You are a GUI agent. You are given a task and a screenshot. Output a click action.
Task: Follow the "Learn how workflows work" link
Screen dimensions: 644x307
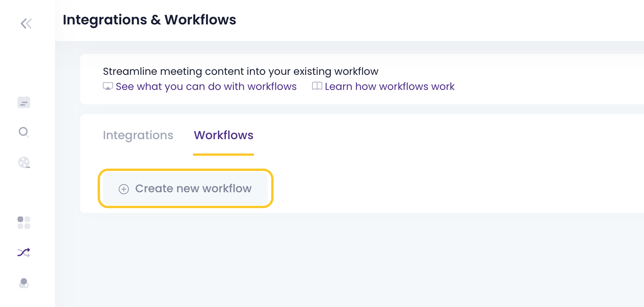389,86
